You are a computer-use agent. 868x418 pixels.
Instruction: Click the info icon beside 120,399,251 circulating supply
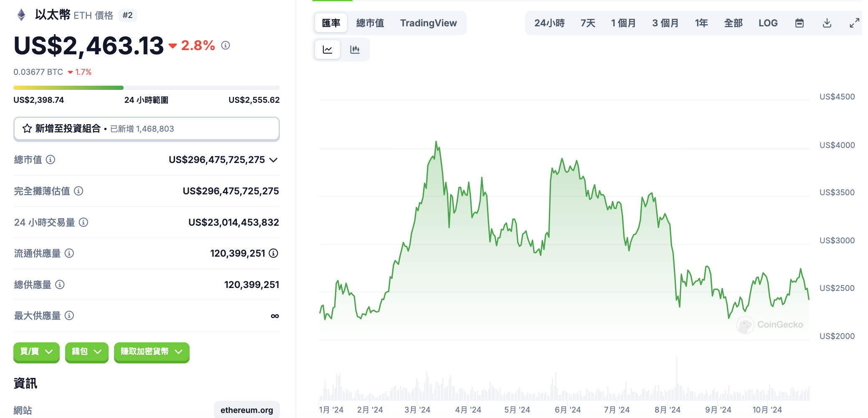tap(274, 253)
